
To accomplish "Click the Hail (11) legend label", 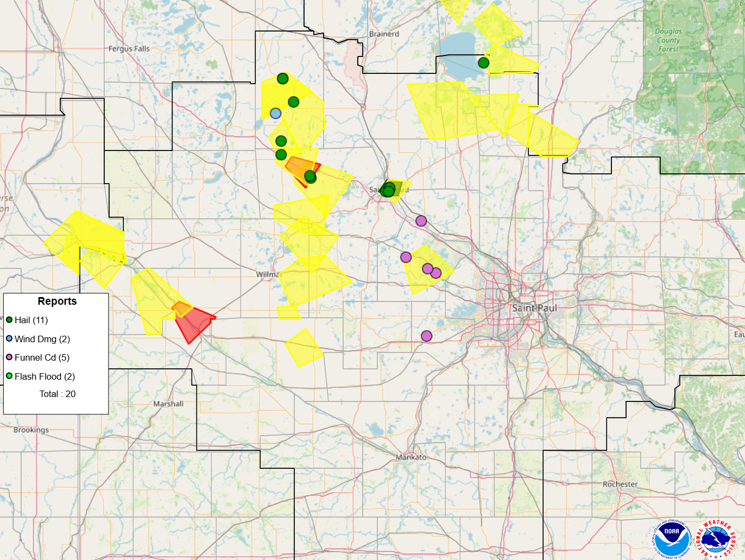I will pyautogui.click(x=31, y=320).
